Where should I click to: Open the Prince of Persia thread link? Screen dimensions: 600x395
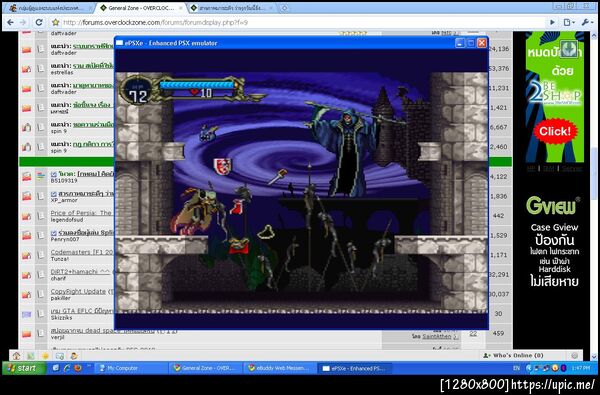[x=81, y=212]
